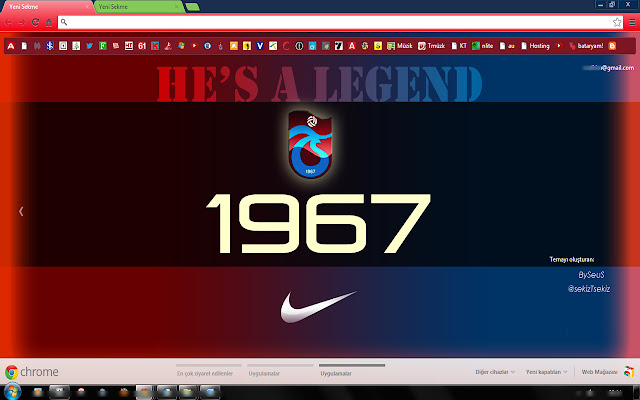This screenshot has height=400, width=640.
Task: Click the Chrome logo at bottom left
Action: click(x=11, y=372)
